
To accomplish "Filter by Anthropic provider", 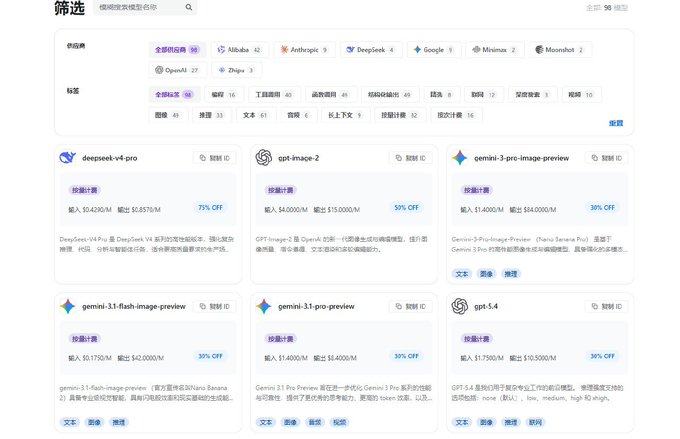I will 304,50.
